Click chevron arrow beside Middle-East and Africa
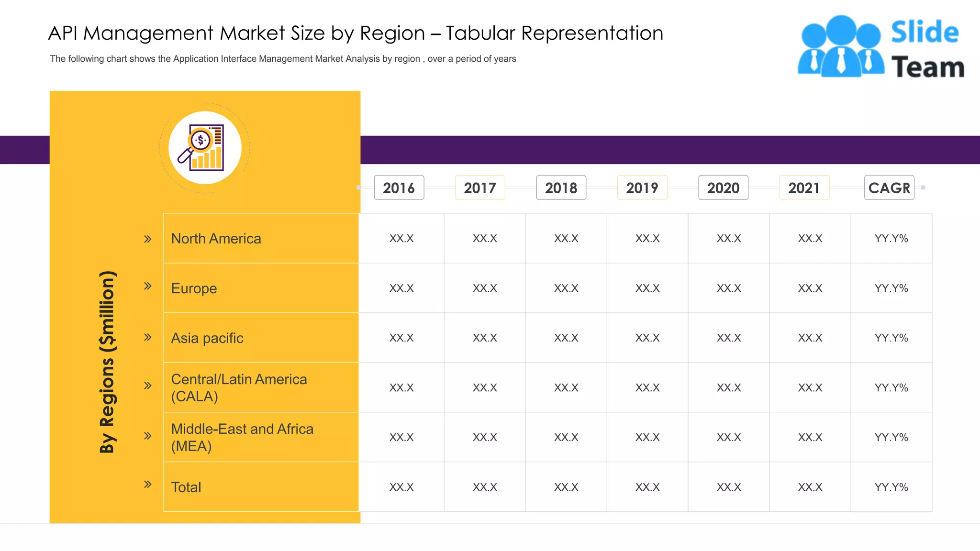The width and height of the screenshot is (980, 551). tap(148, 435)
